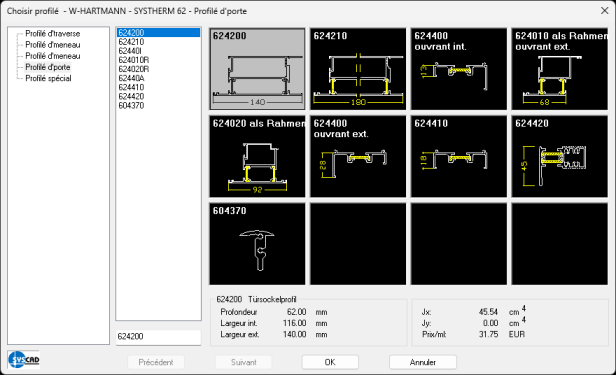
Task: Select the 624410 profile thumbnail
Action: point(459,156)
